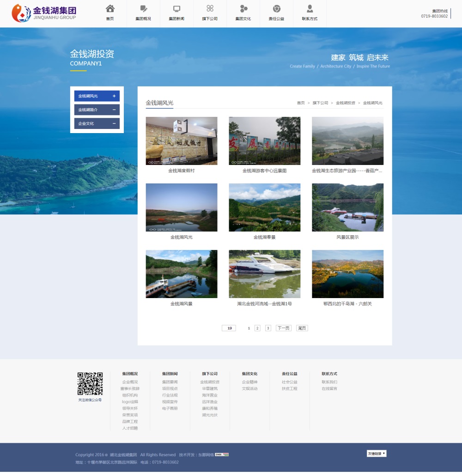Click 尾页 last page button
462x476 pixels.
coord(302,328)
